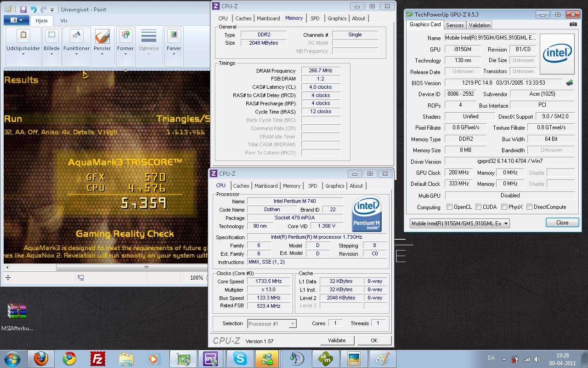Open the MSIAfterburner archive on the desktop
588x368 pixels.
tap(17, 317)
